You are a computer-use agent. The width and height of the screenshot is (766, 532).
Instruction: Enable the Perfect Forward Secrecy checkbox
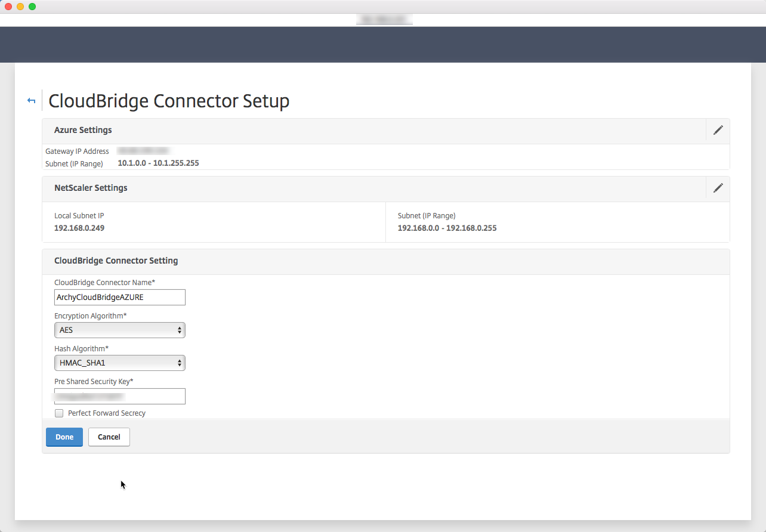[x=59, y=413]
